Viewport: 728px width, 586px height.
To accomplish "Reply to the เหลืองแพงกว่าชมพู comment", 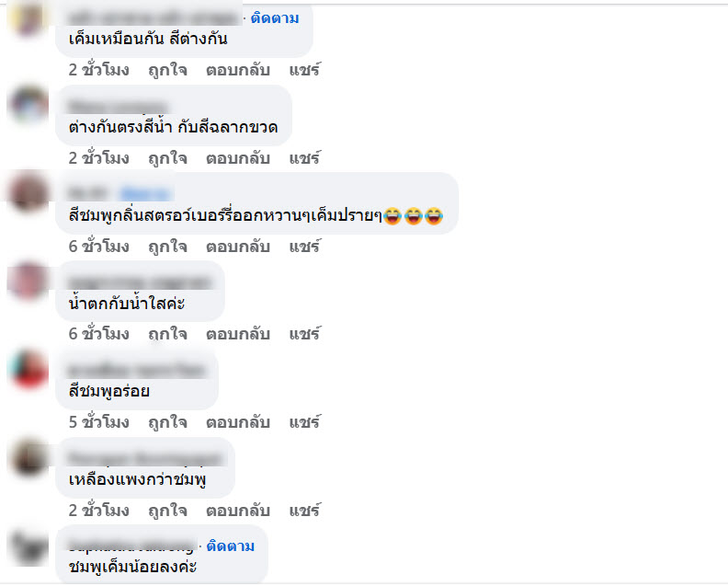I will [238, 511].
